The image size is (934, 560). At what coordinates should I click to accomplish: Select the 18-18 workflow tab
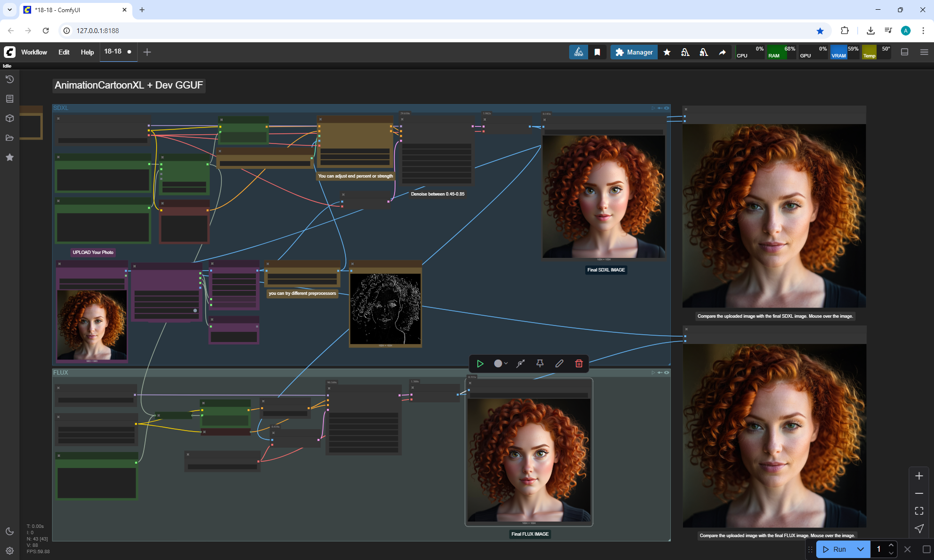(113, 52)
